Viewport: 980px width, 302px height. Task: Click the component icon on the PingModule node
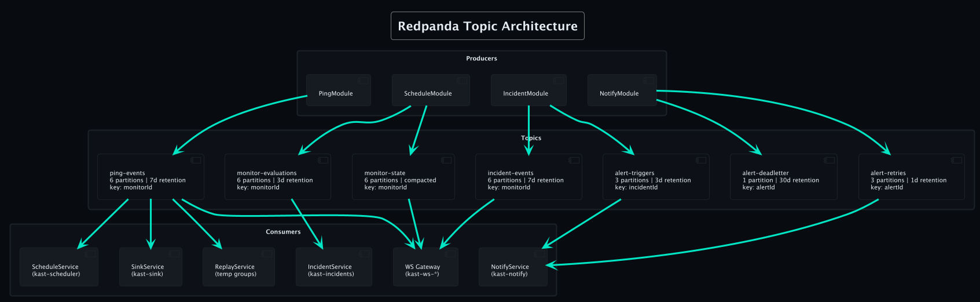(x=362, y=81)
